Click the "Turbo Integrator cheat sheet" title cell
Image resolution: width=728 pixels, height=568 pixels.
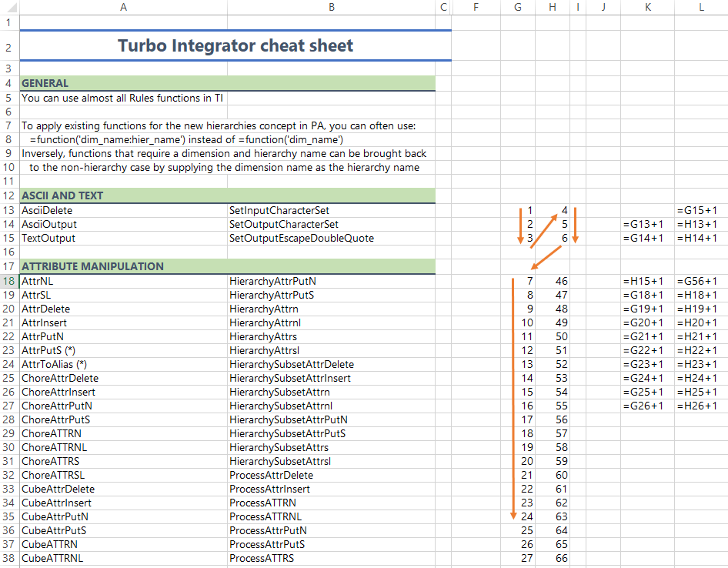click(x=235, y=46)
